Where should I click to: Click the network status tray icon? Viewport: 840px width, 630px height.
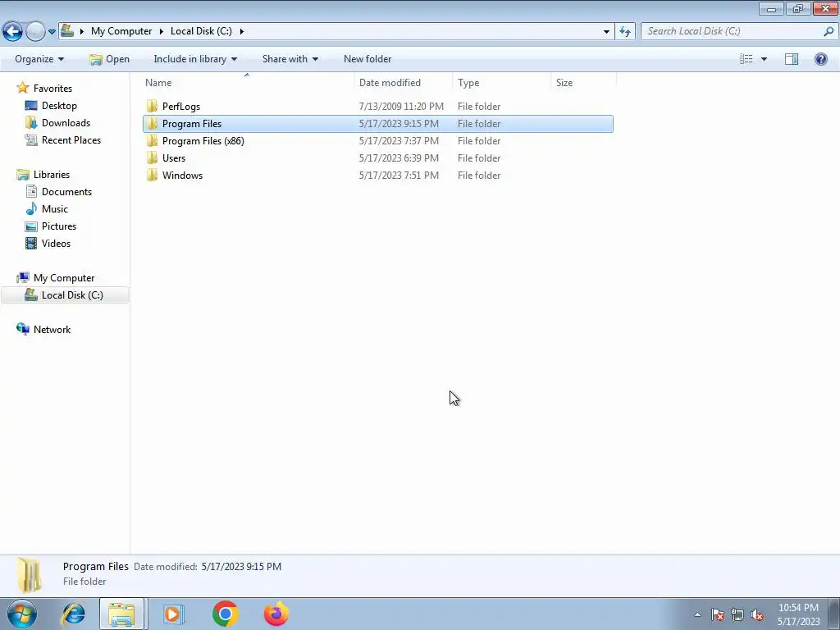(737, 614)
